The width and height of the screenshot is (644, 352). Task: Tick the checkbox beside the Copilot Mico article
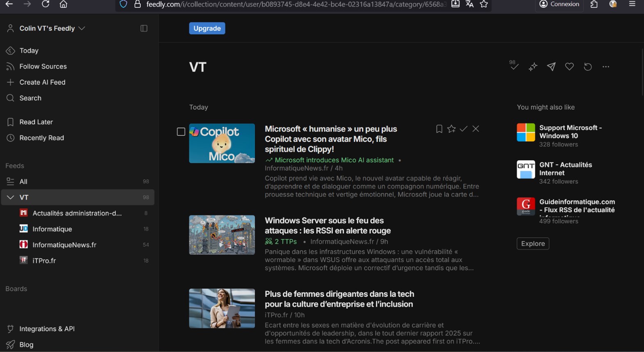click(181, 132)
